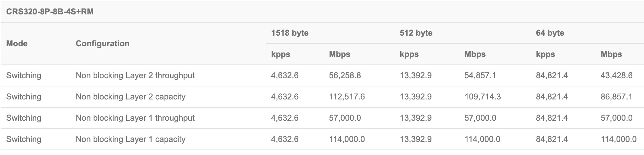Click the kpps subheader under 1518 byte
Screen dimensions: 644x155
281,54
